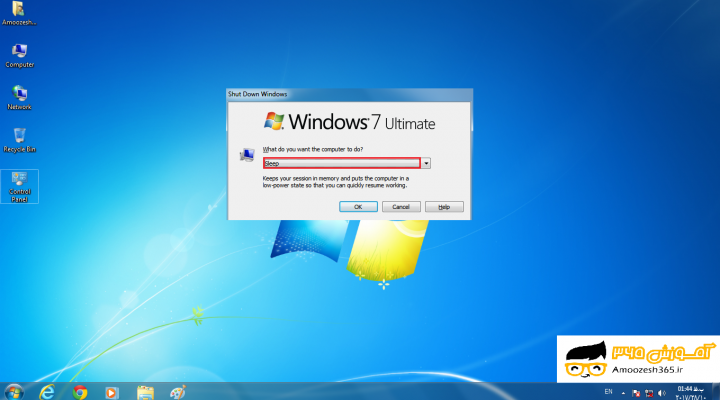Open the clock and date display
Screen dimensions: 720x400
coord(691,393)
